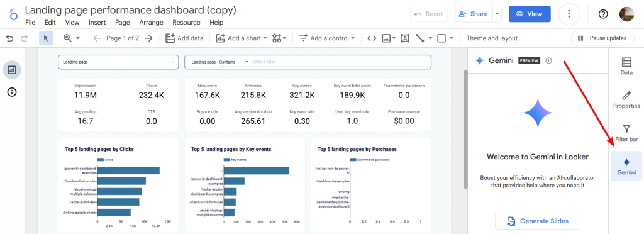Click the Generate Slides button
The image size is (644, 234).
[538, 221]
